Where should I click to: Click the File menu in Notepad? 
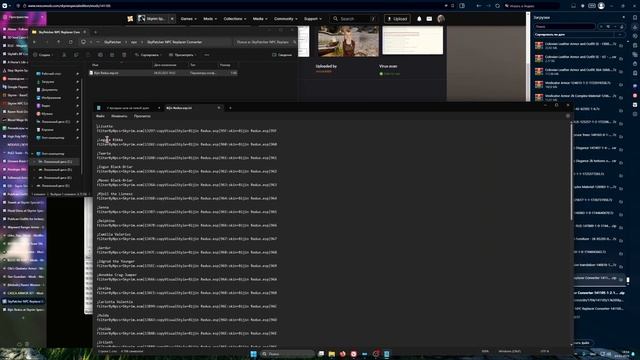pyautogui.click(x=100, y=116)
